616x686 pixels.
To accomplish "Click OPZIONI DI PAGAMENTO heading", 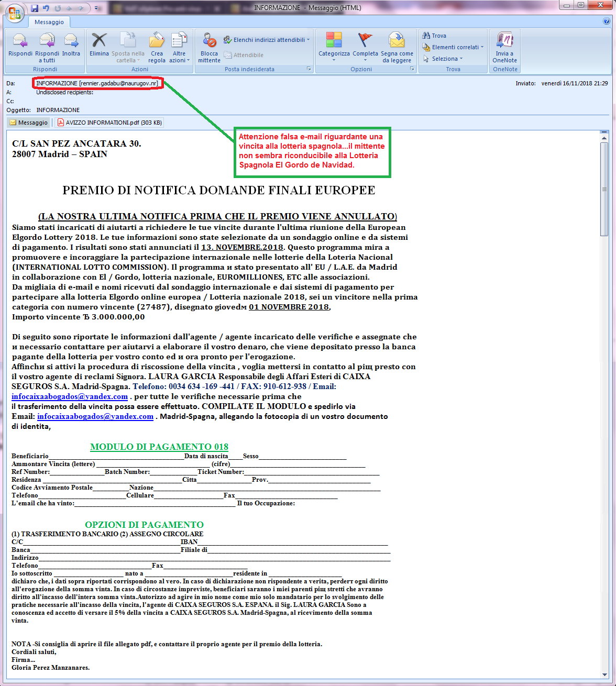I will pyautogui.click(x=144, y=525).
